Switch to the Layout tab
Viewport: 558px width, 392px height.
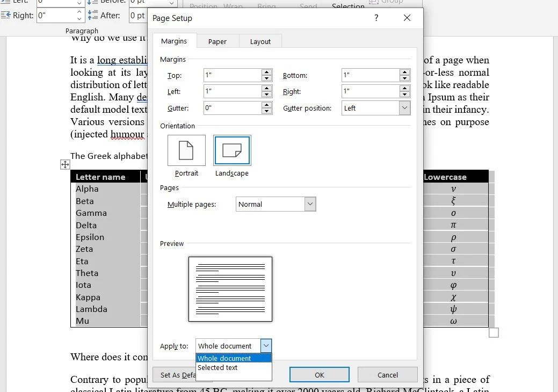click(x=260, y=41)
